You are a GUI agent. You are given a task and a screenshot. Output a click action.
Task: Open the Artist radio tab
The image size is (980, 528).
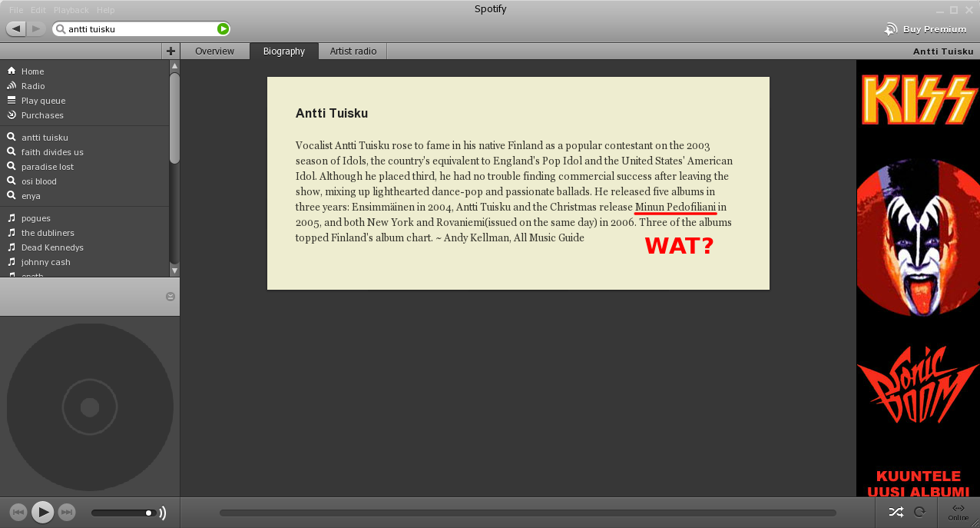coord(353,51)
